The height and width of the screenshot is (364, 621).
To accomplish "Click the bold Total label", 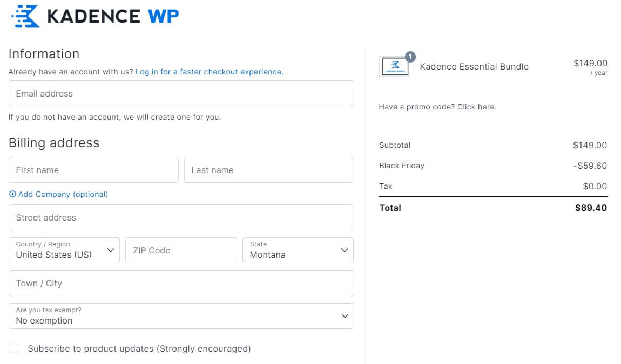I will pyautogui.click(x=390, y=208).
